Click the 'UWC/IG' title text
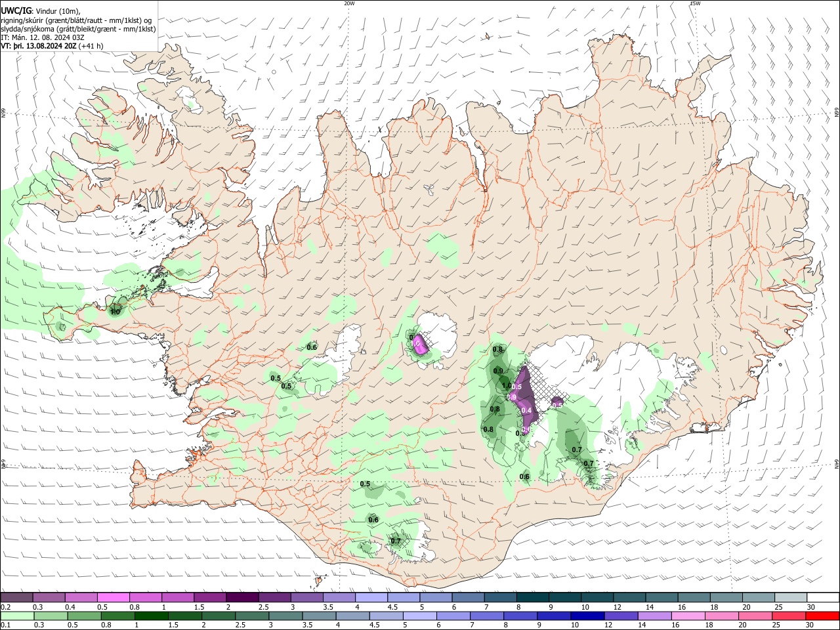The height and width of the screenshot is (630, 840). tap(15, 10)
